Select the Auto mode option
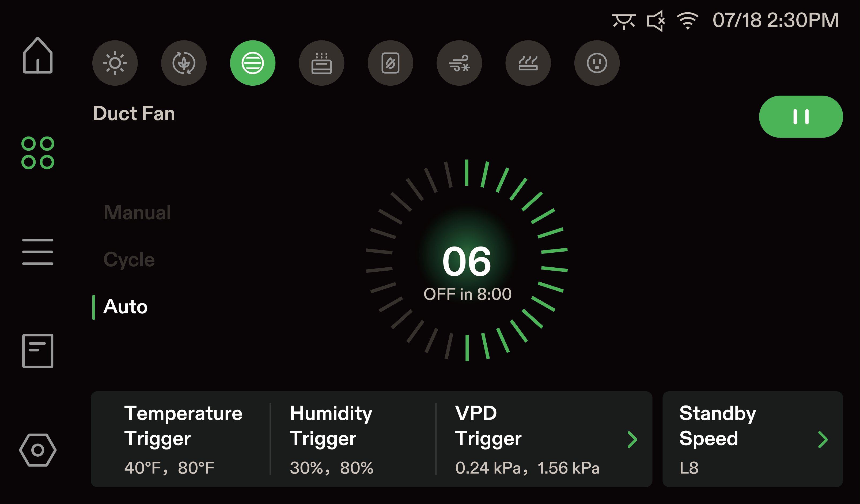This screenshot has width=860, height=504. tap(125, 306)
